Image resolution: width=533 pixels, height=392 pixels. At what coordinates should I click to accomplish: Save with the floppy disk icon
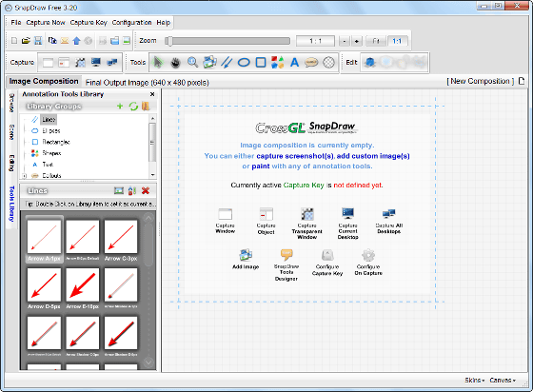point(38,41)
